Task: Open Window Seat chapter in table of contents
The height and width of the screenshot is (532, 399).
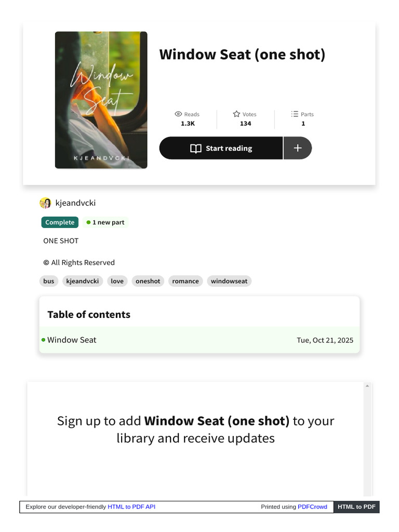Action: (72, 340)
